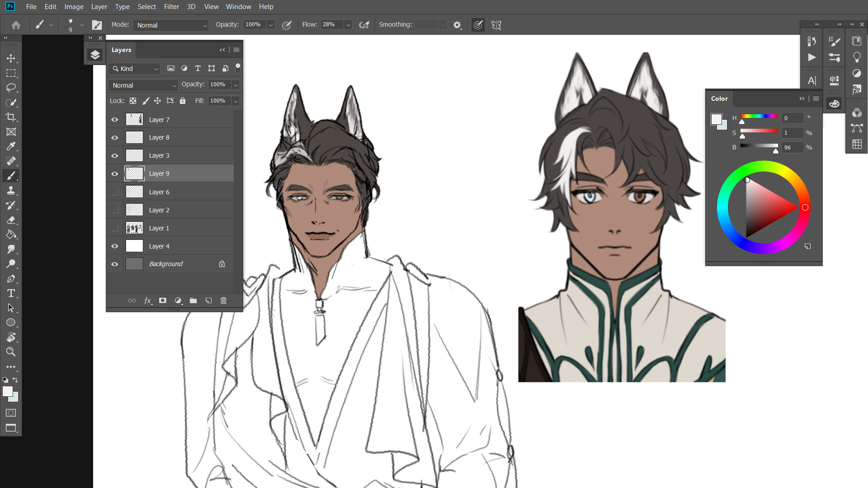
Task: Select the Crop tool
Action: pyautogui.click(x=11, y=117)
